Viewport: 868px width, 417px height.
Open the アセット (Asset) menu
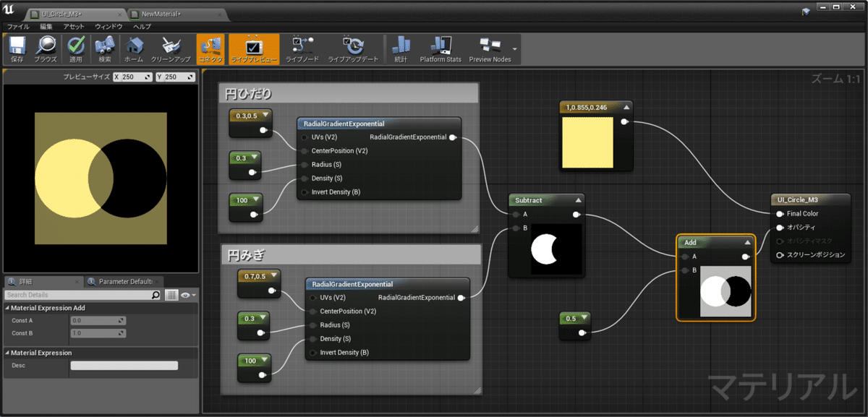pyautogui.click(x=74, y=26)
